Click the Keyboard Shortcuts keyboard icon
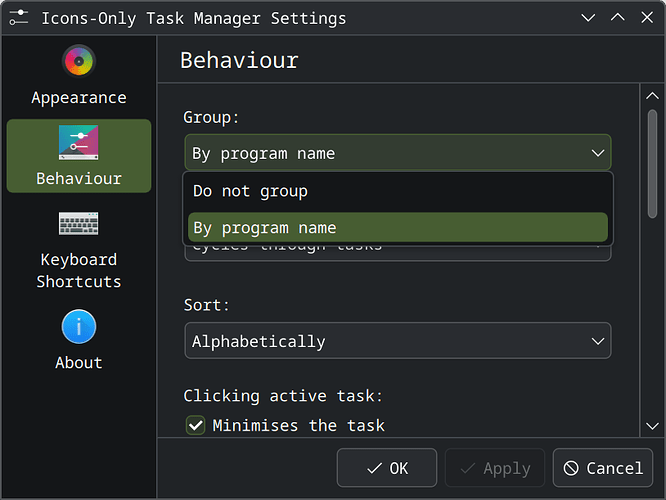This screenshot has height=500, width=666. [78, 224]
